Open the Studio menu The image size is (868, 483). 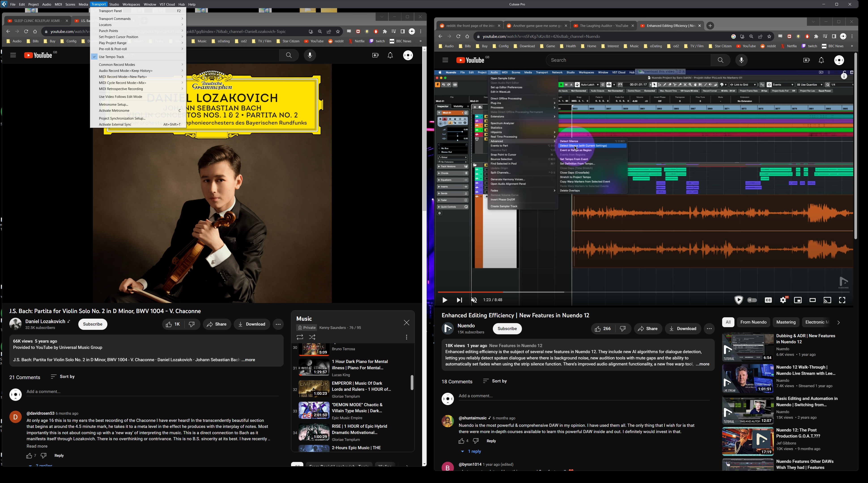(114, 4)
